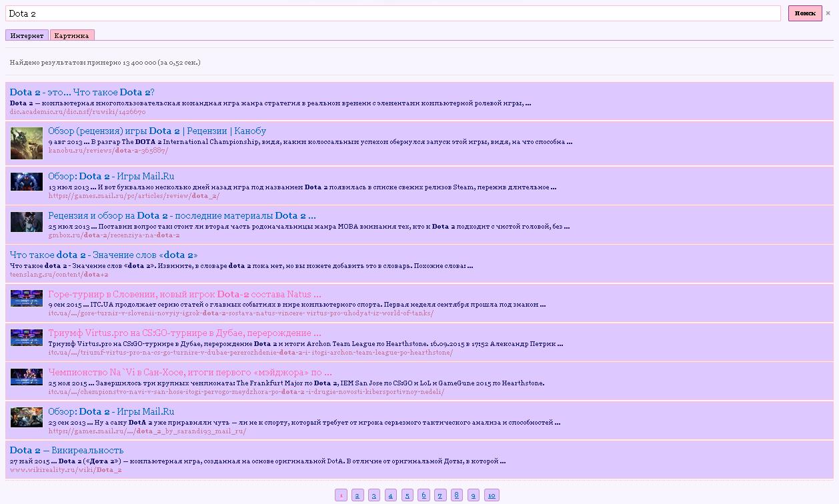The image size is (839, 504).
Task: Click the www.wikireality.ru URL link
Action: tap(65, 470)
